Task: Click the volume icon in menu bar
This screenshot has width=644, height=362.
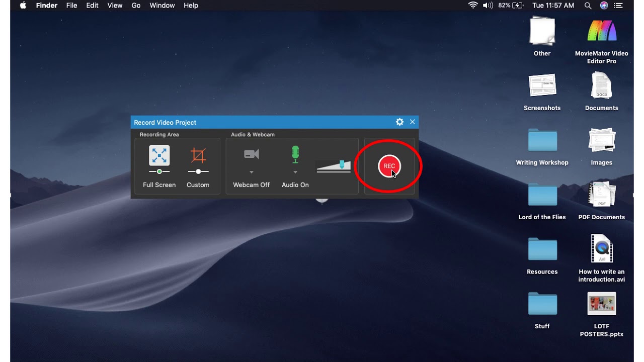Action: click(488, 6)
